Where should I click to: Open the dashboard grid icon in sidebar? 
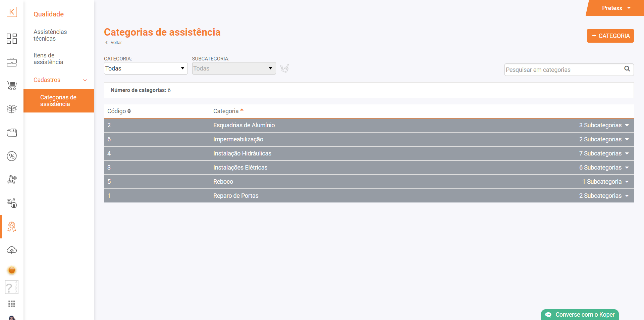click(12, 39)
